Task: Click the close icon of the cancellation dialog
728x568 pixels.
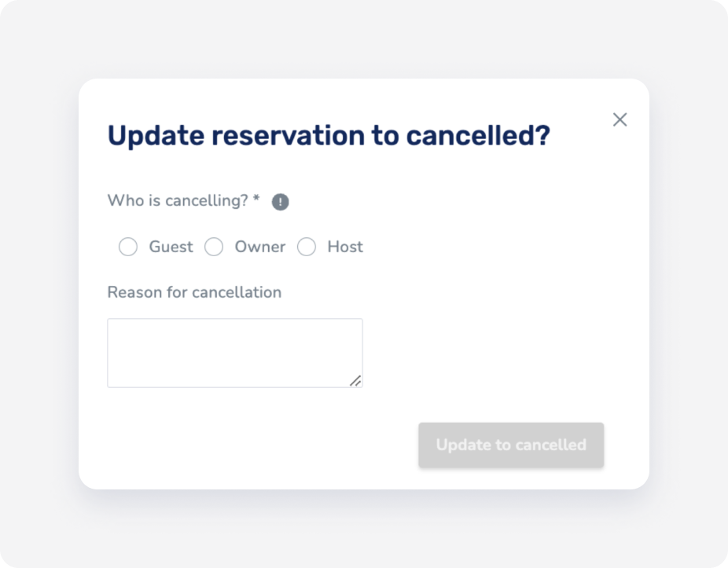Action: click(x=620, y=119)
